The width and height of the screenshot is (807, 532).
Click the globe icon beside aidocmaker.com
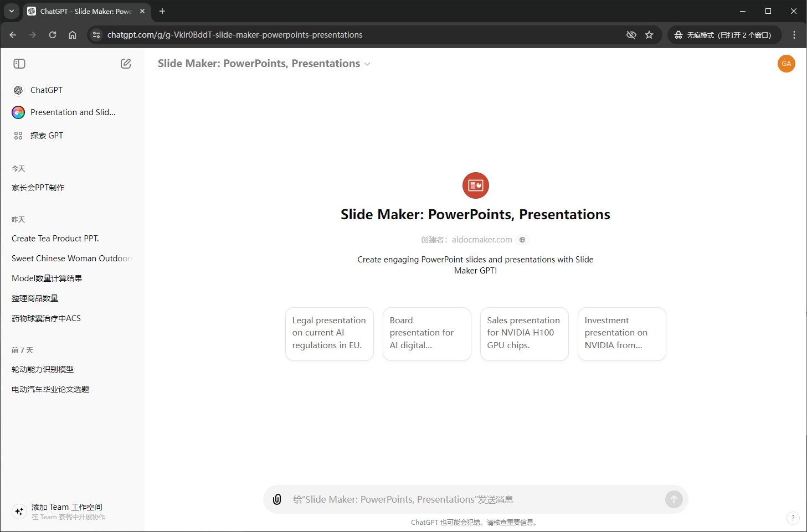[x=522, y=240]
